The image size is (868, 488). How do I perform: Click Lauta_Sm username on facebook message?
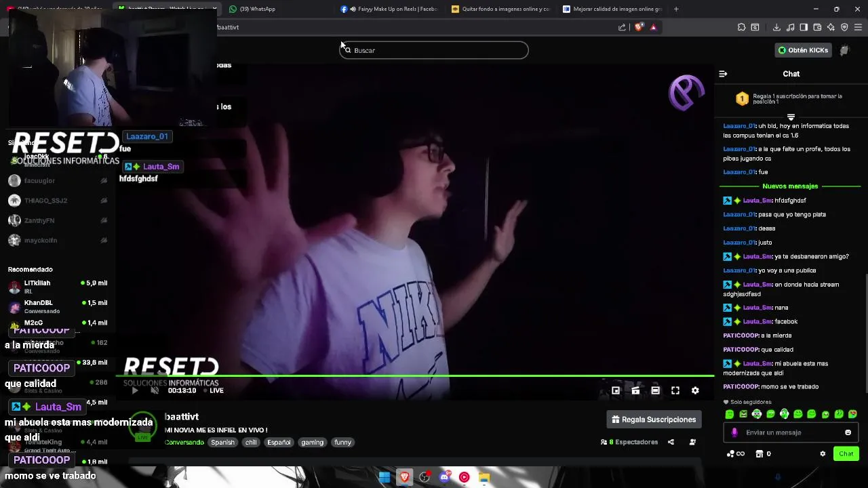(757, 322)
